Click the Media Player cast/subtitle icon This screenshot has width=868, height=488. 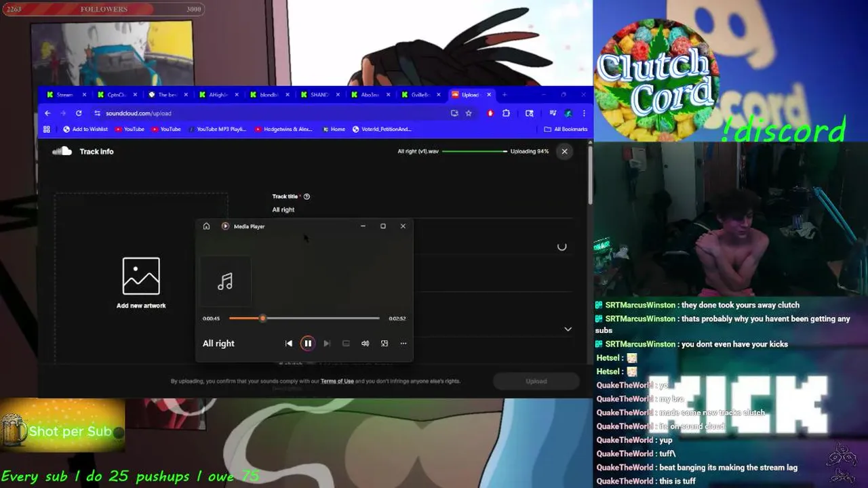pos(346,344)
